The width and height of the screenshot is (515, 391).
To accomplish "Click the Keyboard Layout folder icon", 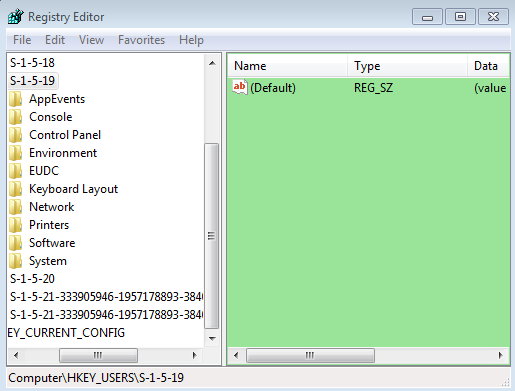I will (16, 189).
